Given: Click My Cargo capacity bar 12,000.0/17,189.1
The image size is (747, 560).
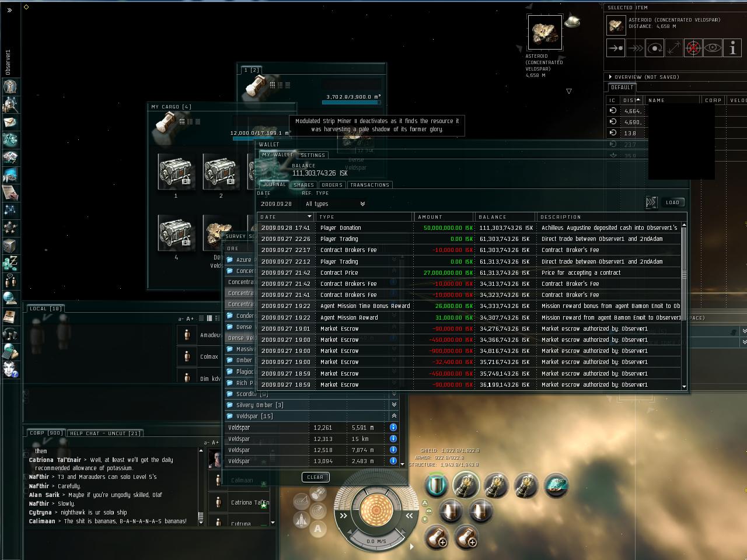Looking at the screenshot, I should coord(261,138).
